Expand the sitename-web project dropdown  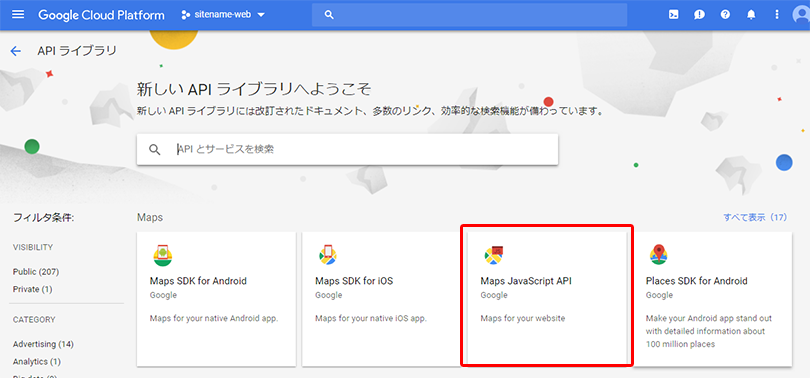point(223,14)
